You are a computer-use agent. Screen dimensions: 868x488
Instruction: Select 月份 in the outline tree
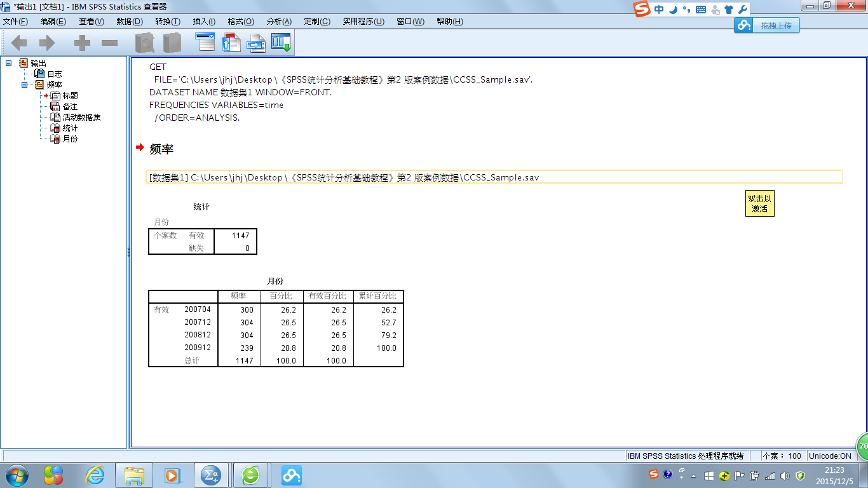pyautogui.click(x=70, y=139)
